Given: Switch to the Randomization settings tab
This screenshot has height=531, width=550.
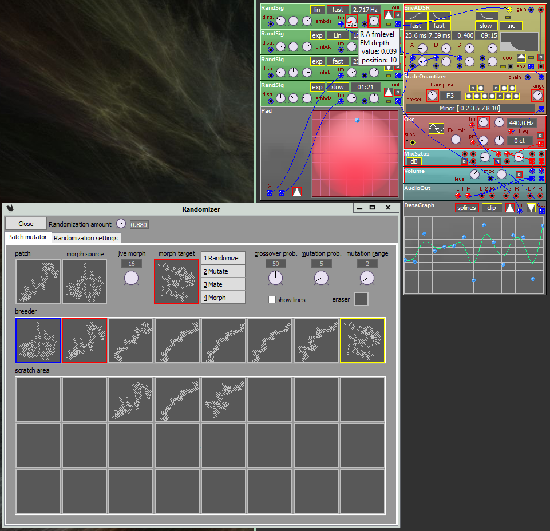Looking at the screenshot, I should tap(86, 238).
